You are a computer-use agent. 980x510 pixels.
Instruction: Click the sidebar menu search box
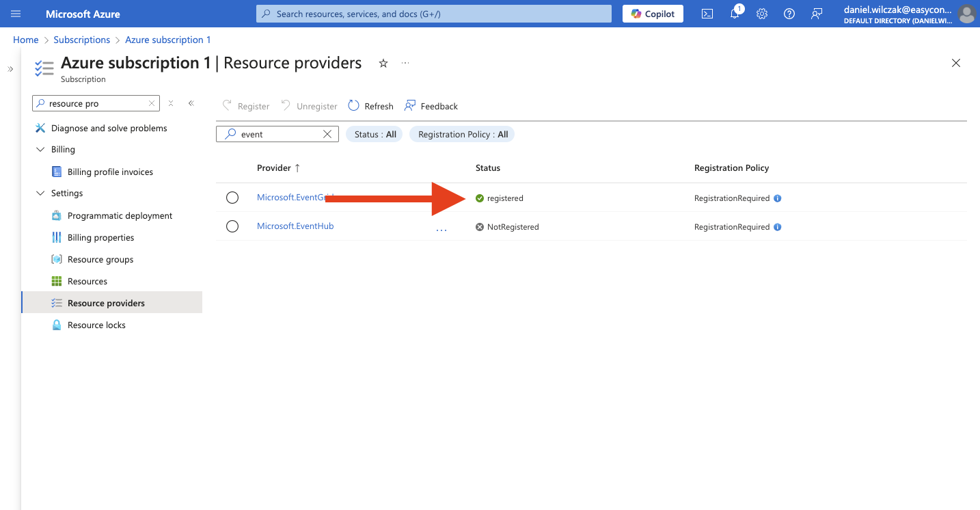(96, 103)
